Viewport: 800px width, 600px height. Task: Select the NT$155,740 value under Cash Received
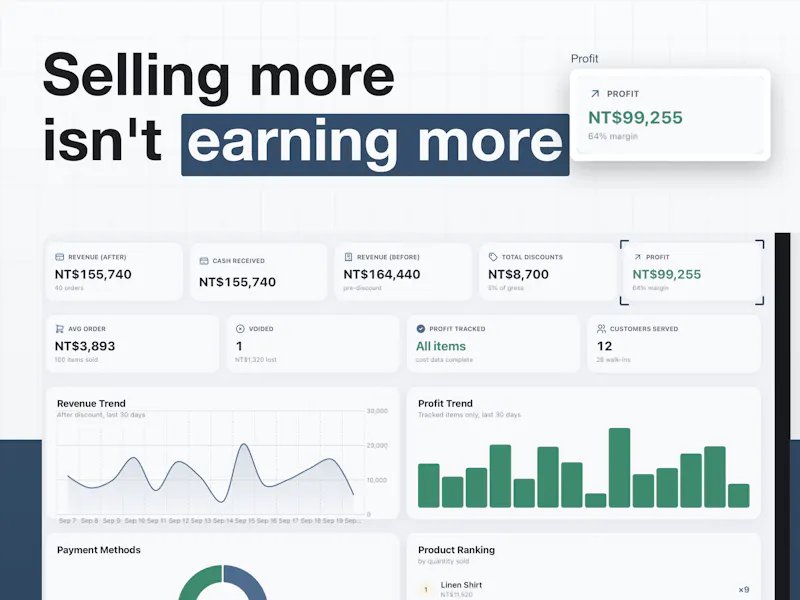(237, 282)
